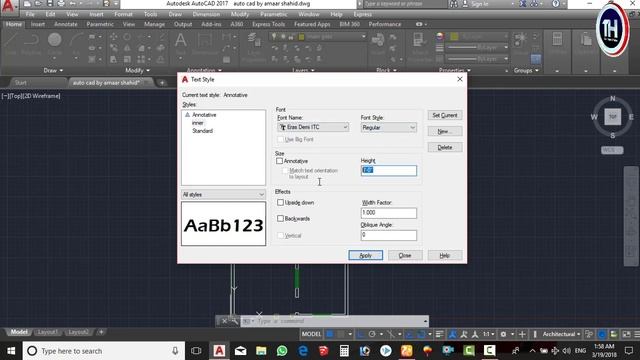The height and width of the screenshot is (360, 640).
Task: Toggle polar tracking in the status bar
Action: [372, 334]
